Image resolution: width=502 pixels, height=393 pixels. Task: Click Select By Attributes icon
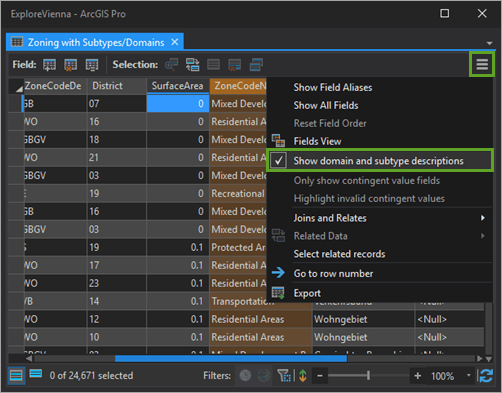click(x=171, y=64)
